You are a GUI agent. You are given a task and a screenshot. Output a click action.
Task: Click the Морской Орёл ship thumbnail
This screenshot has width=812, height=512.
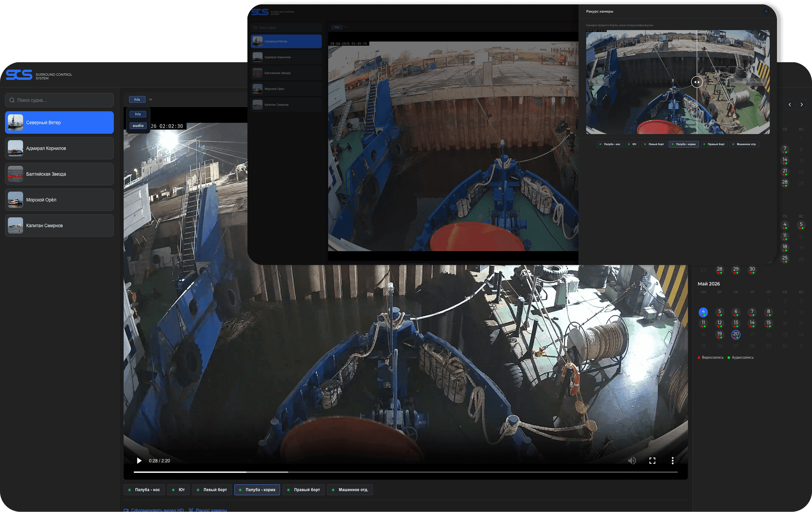(15, 200)
